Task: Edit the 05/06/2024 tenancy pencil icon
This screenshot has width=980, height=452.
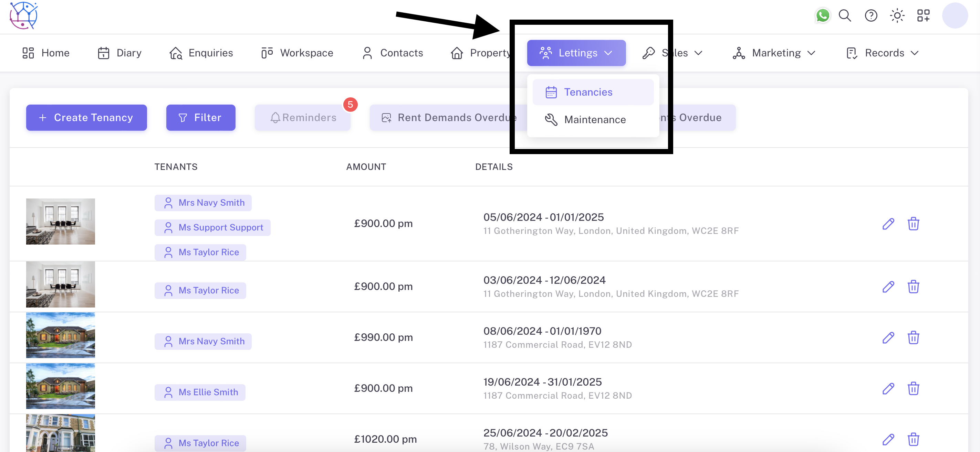Action: [x=888, y=224]
